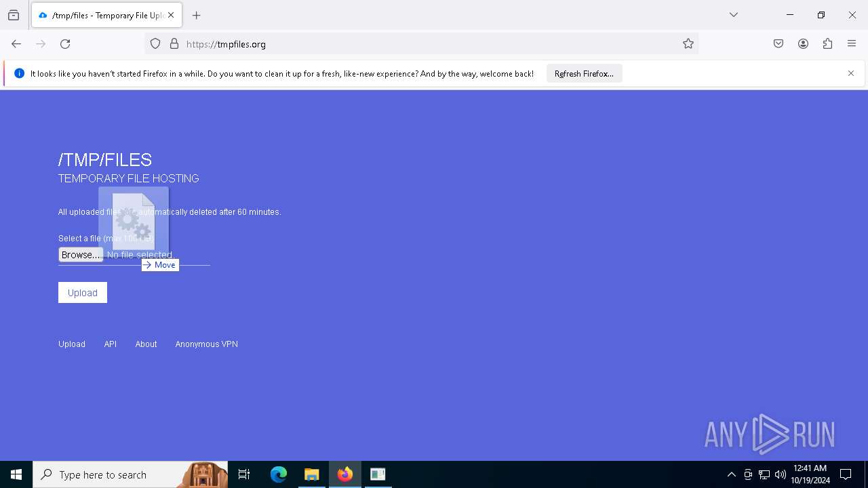Viewport: 868px width, 488px height.
Task: Open the extensions panel
Action: [x=827, y=44]
